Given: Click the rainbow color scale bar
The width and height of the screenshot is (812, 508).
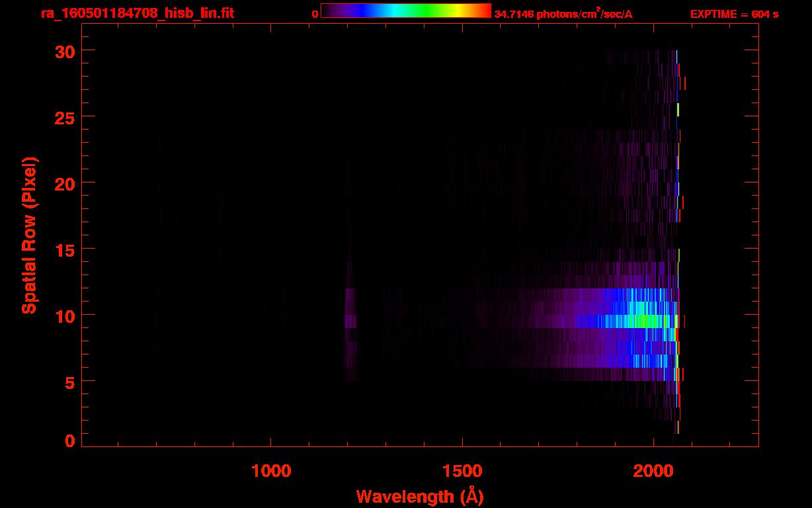Looking at the screenshot, I should click(x=406, y=11).
